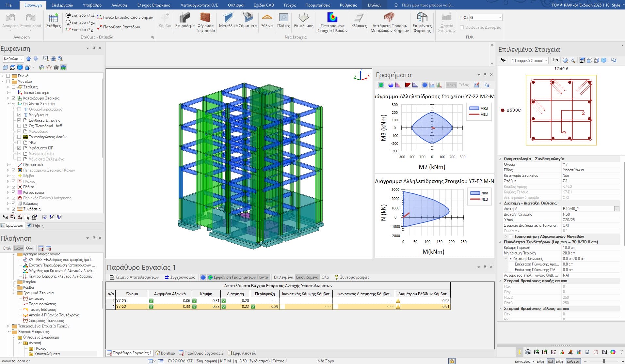Open the Π.Φ. load case dropdown
625x364 pixels.
click(x=500, y=18)
